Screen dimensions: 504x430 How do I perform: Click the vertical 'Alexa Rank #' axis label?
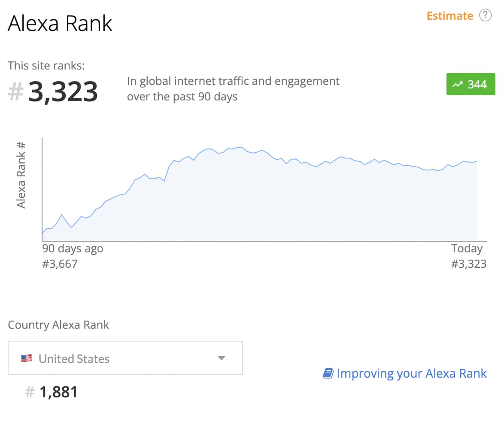21,175
